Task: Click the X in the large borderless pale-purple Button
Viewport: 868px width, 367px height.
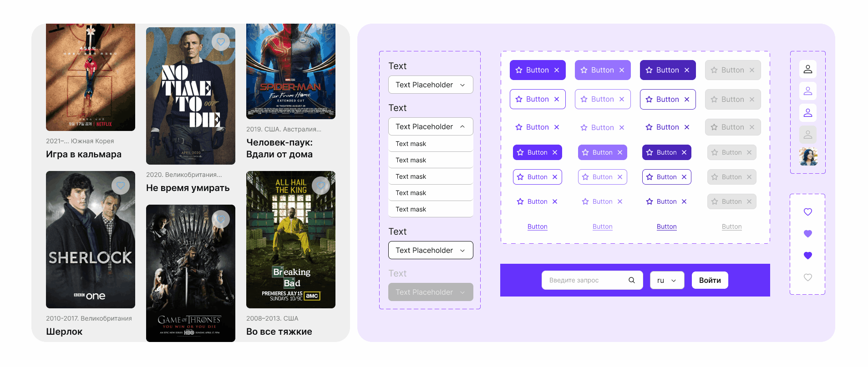Action: [x=622, y=128]
